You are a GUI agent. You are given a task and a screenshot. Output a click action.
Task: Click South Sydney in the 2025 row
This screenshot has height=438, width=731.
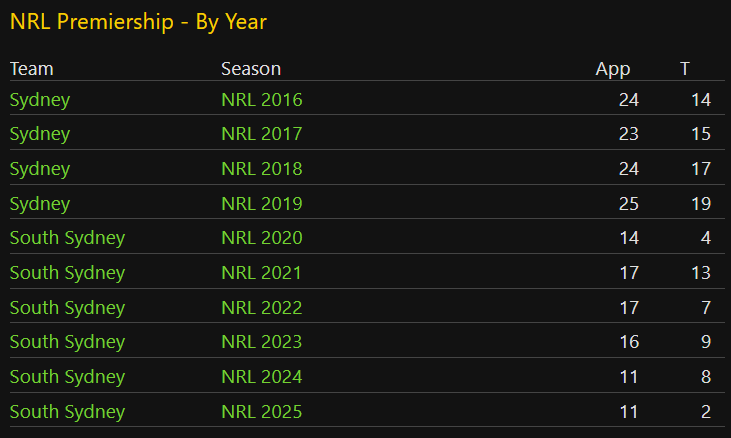coord(67,412)
